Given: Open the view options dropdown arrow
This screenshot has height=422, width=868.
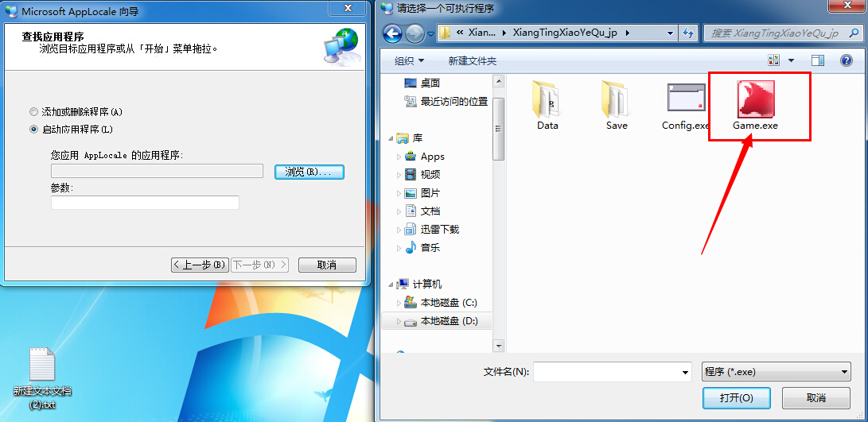Looking at the screenshot, I should (x=791, y=60).
